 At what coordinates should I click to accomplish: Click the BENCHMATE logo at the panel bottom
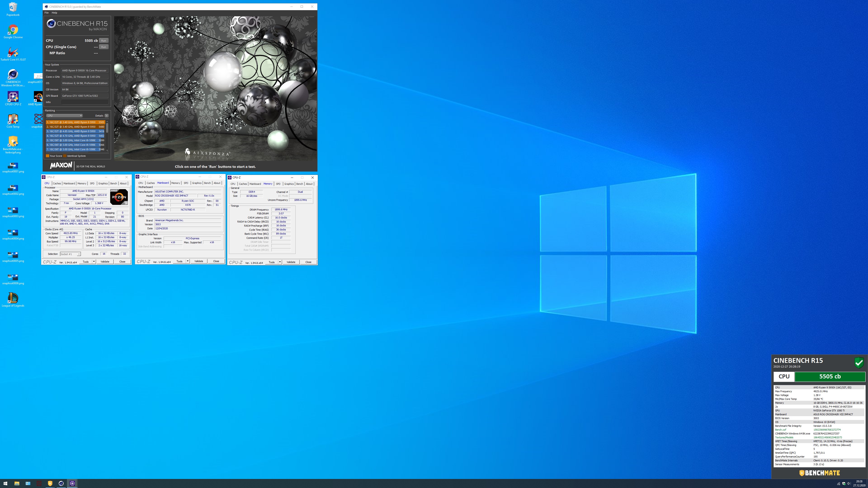pos(819,473)
